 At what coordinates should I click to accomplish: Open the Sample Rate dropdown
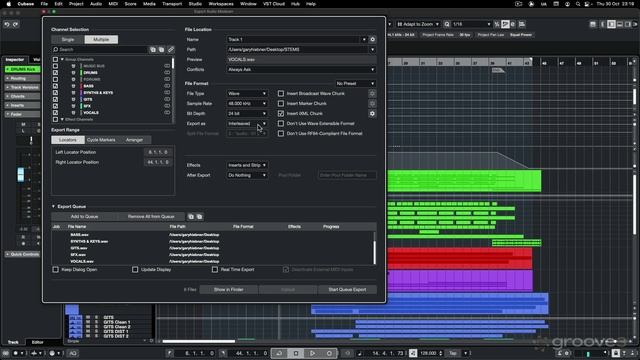(x=247, y=104)
